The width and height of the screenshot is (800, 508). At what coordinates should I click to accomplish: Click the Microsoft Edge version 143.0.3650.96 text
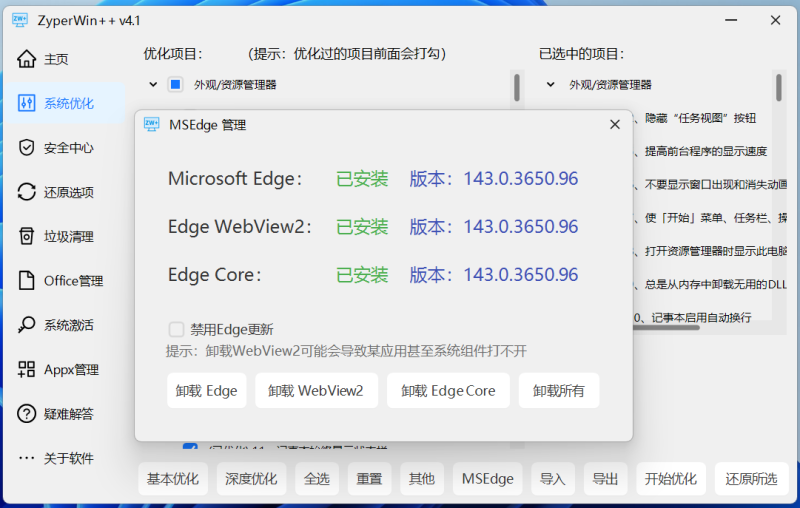click(520, 179)
